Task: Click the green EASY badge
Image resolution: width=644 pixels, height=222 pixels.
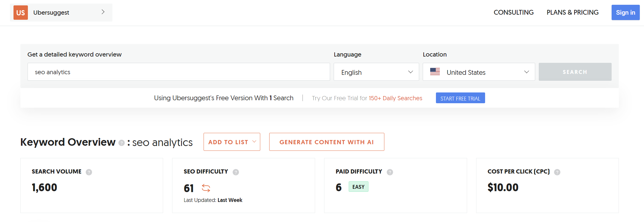Action: (358, 187)
